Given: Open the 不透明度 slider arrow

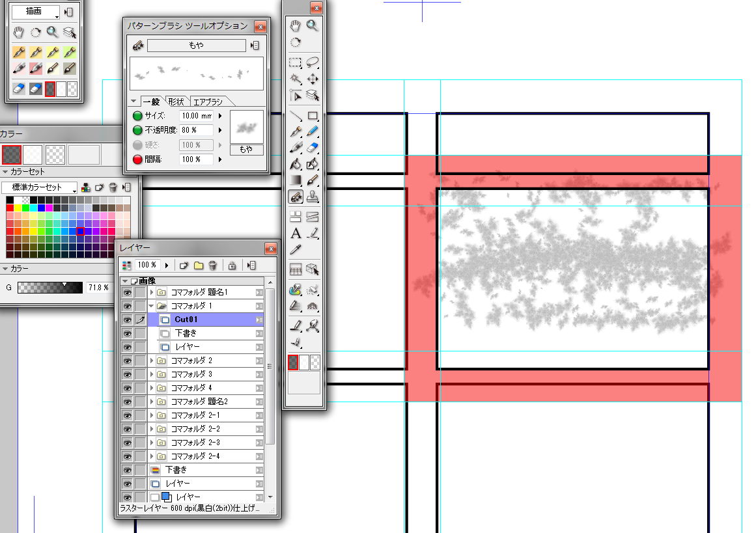Looking at the screenshot, I should 220,130.
